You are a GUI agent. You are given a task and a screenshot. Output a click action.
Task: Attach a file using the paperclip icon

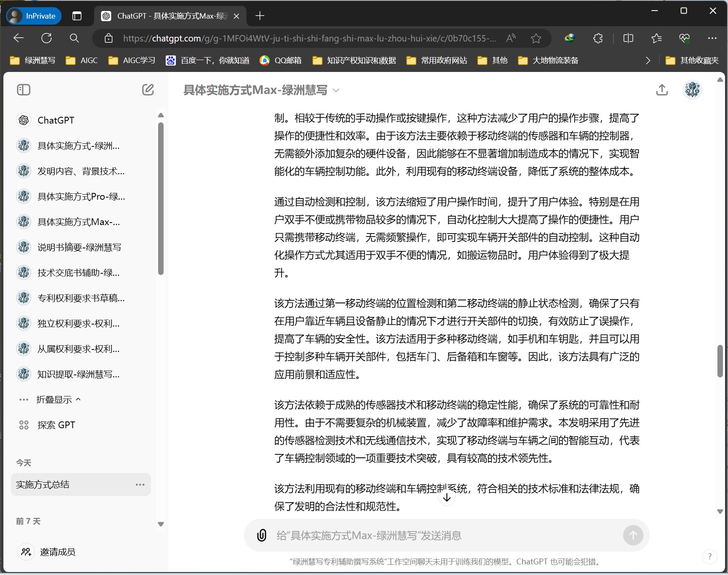[262, 535]
